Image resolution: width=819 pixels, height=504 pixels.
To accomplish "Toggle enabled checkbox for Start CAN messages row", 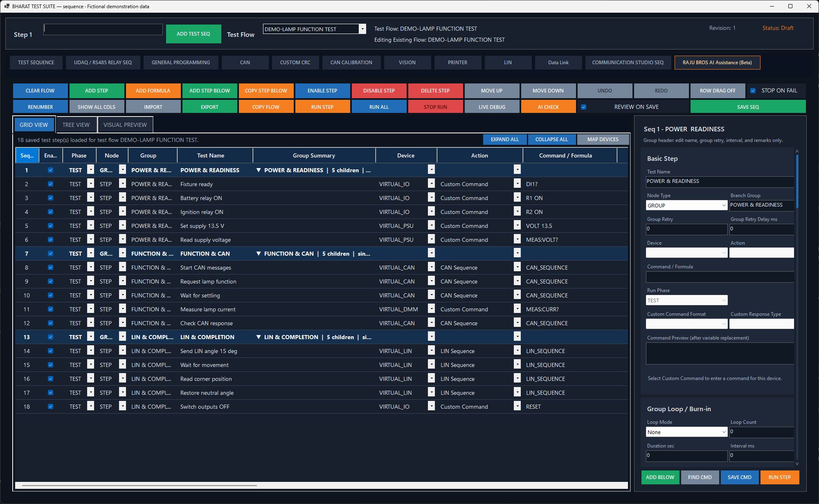I will [x=50, y=268].
